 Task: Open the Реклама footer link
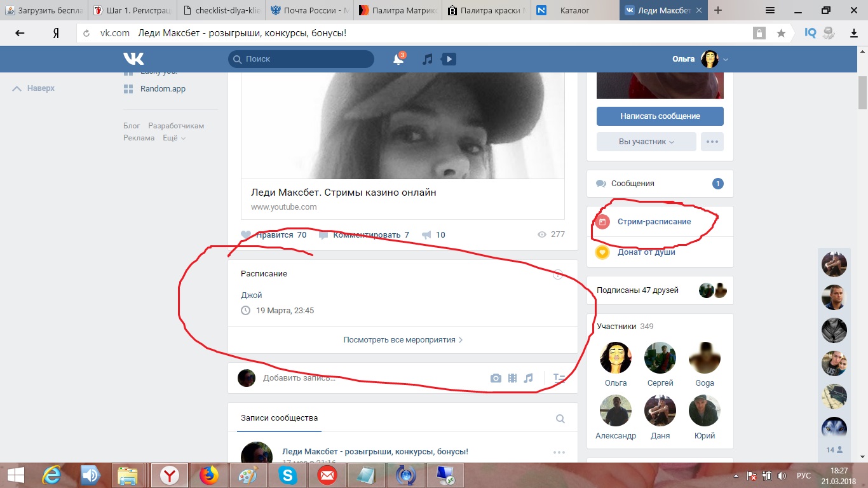[x=139, y=138]
